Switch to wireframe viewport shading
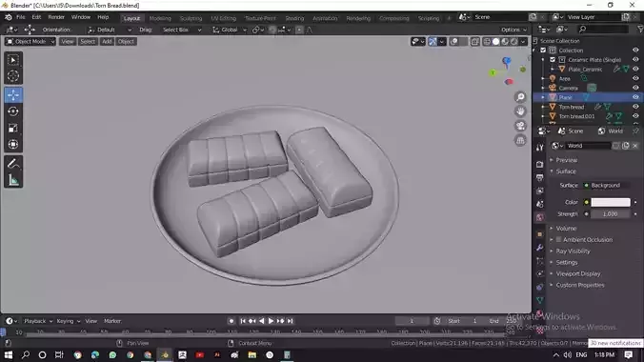Screen dimensions: 644x362 [487, 42]
